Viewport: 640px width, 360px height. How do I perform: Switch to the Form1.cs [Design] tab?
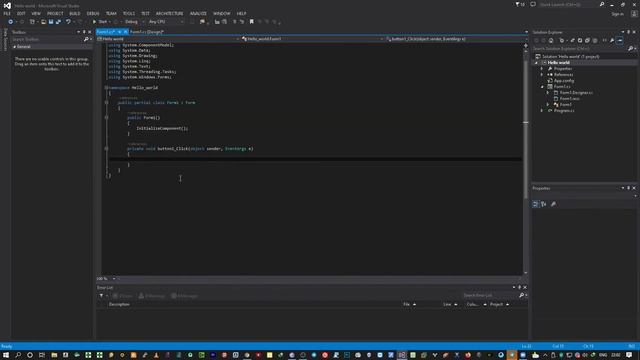tap(147, 32)
